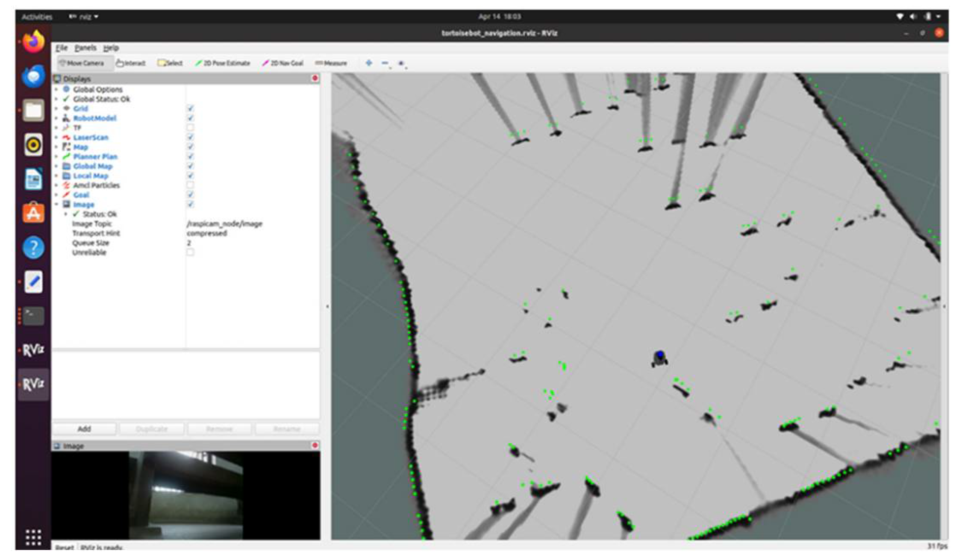Collapse the Image display settings
The width and height of the screenshot is (959, 560).
click(x=57, y=204)
